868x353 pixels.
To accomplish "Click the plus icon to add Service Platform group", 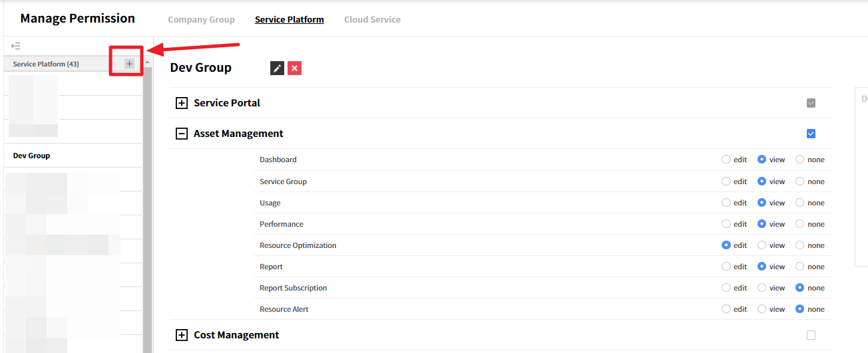I will [x=129, y=64].
